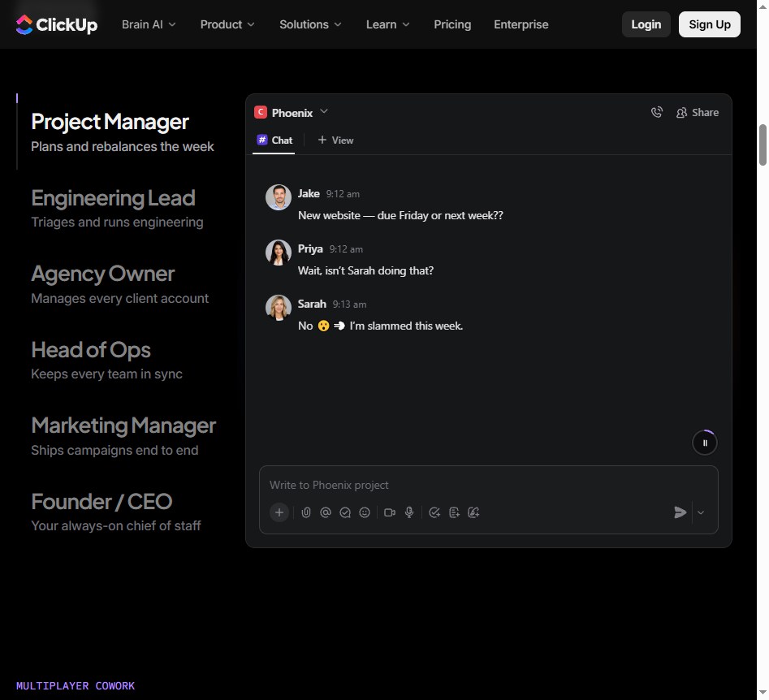Click the microphone voice clip icon
Screen dimensions: 769x700
pos(409,512)
